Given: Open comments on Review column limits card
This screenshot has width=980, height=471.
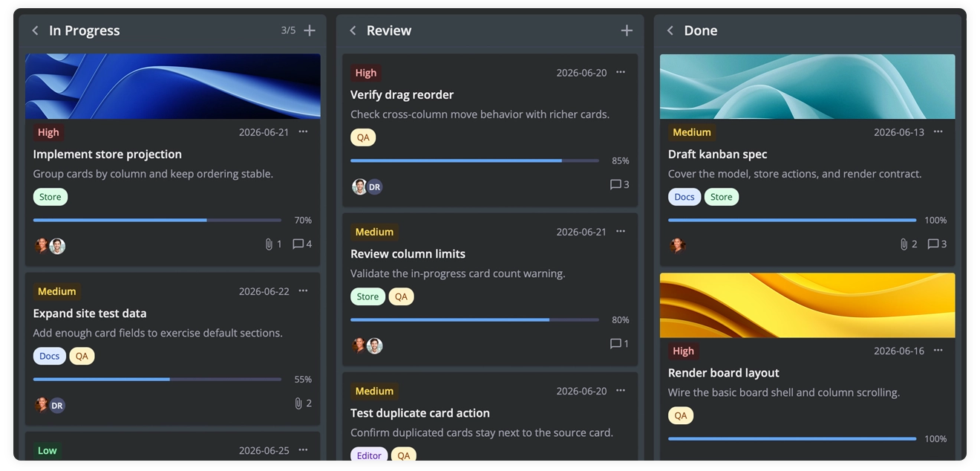Looking at the screenshot, I should pos(619,343).
